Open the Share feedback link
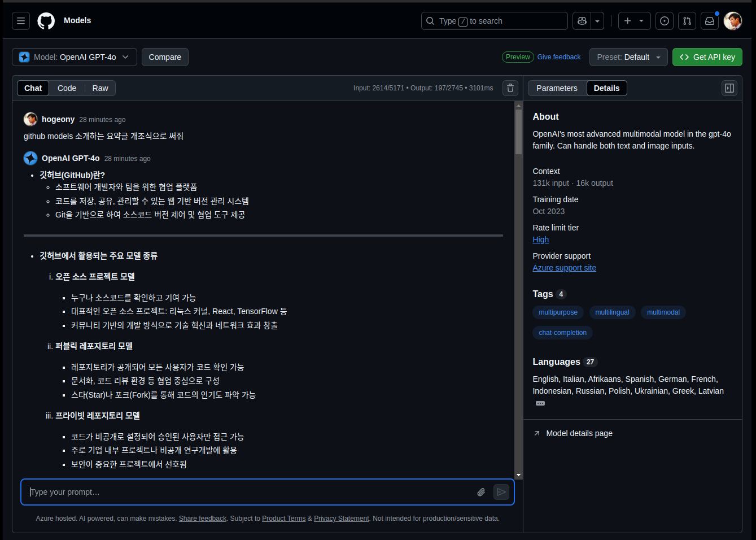 pos(203,519)
